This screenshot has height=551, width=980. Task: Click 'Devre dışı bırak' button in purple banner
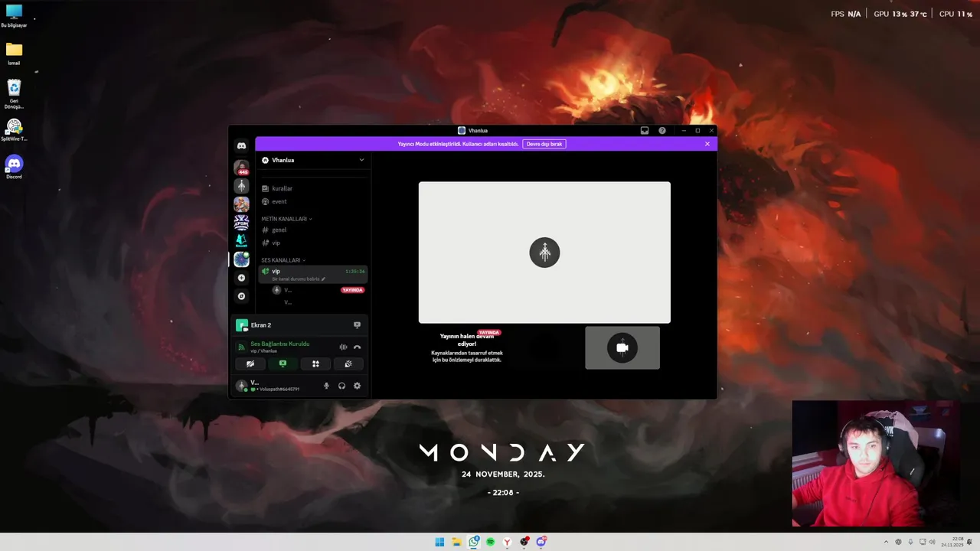coord(544,144)
